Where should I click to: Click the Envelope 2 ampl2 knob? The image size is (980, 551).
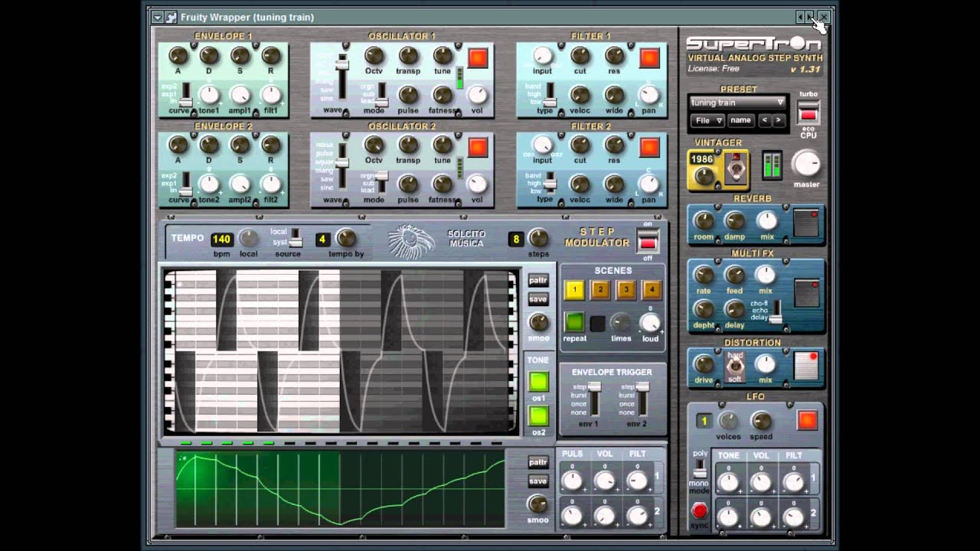[x=240, y=184]
